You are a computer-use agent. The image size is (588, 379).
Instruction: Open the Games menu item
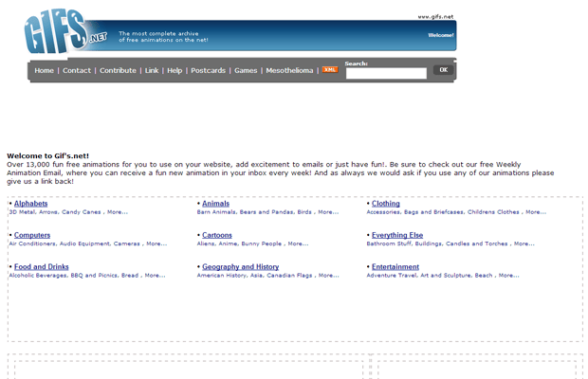click(x=246, y=70)
